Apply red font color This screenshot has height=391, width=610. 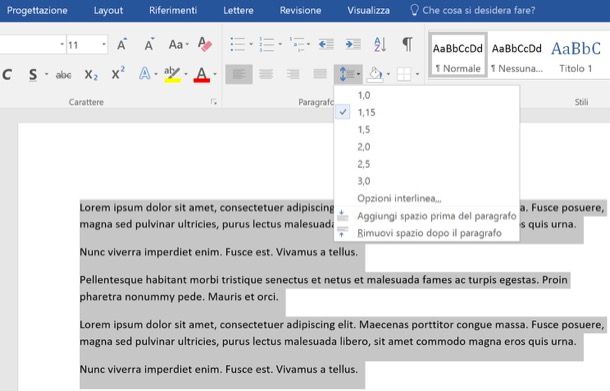click(202, 74)
